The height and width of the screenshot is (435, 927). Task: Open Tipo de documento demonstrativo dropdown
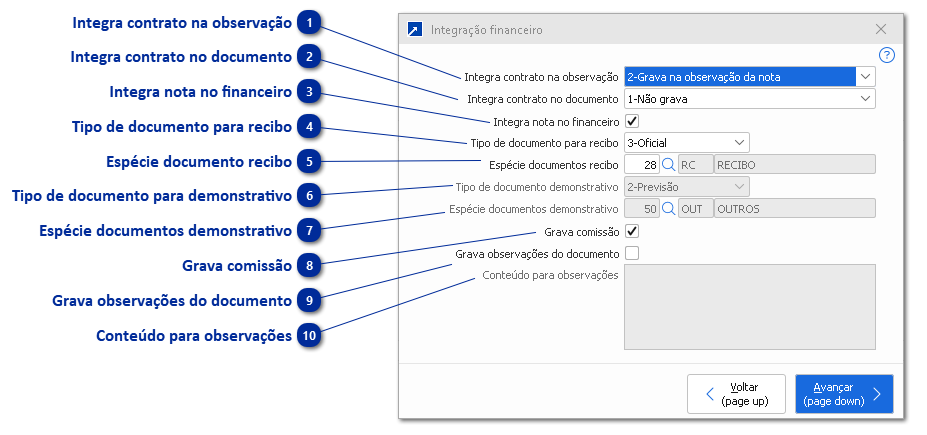pyautogui.click(x=739, y=187)
